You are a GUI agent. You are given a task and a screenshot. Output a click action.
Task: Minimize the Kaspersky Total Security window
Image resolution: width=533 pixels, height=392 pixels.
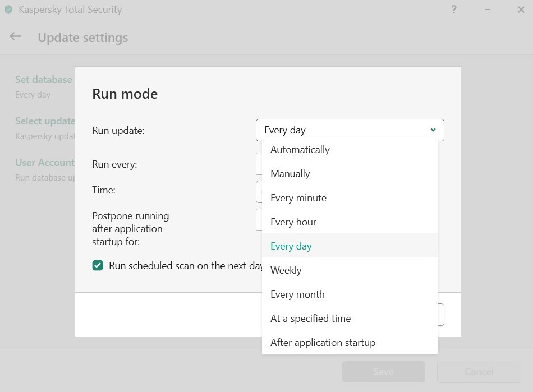488,10
